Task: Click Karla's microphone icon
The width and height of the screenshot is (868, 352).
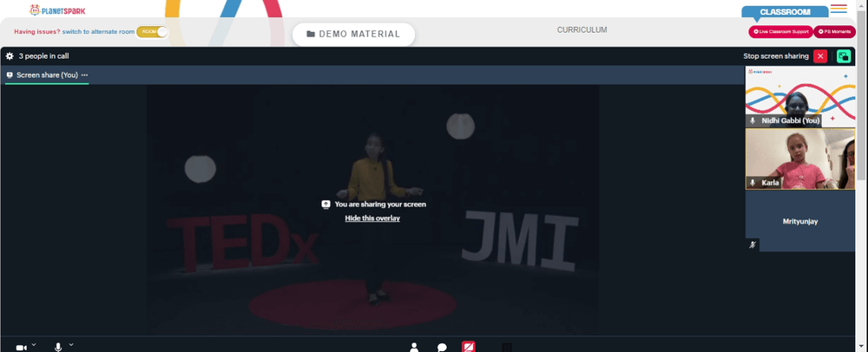Action: click(x=753, y=182)
